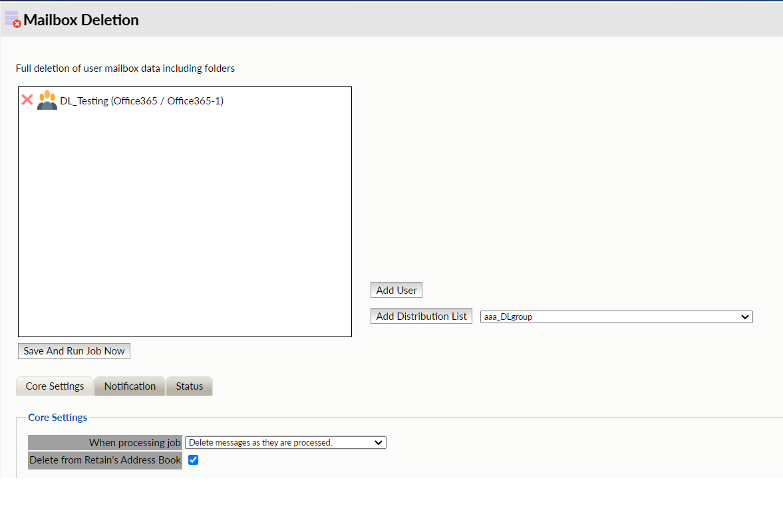Click the Core Settings section legend
The image size is (783, 532).
click(x=57, y=417)
